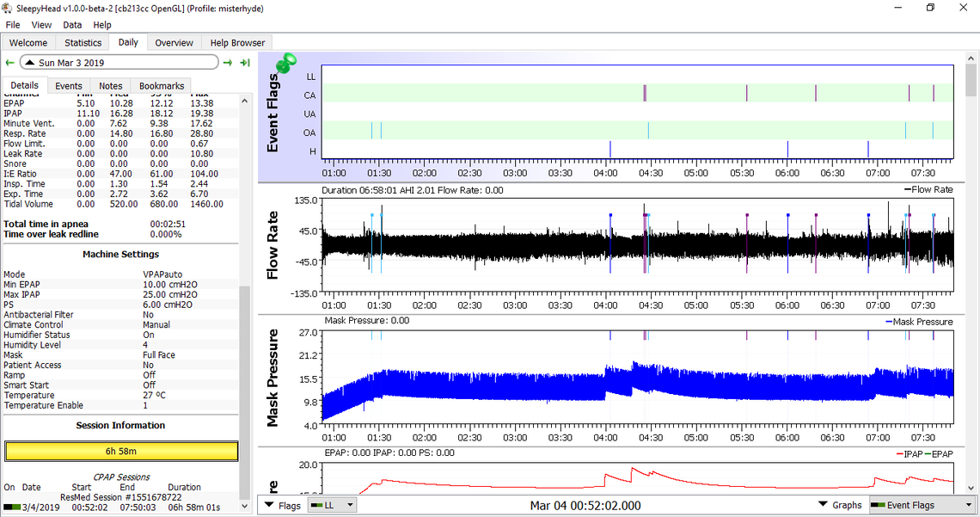980x517 pixels.
Task: Click the SleepyHead application icon in title bar
Action: pos(8,8)
